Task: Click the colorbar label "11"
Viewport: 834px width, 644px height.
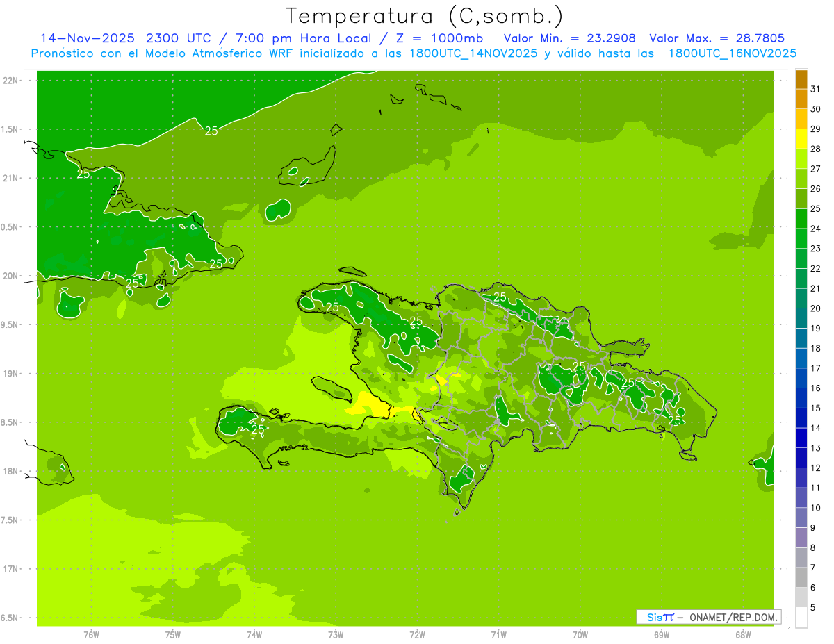Action: 815,488
